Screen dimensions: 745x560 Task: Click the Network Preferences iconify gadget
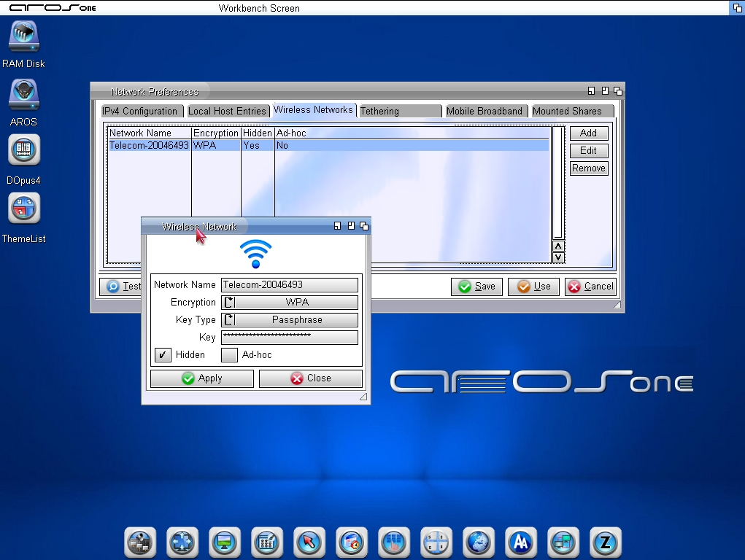(591, 90)
